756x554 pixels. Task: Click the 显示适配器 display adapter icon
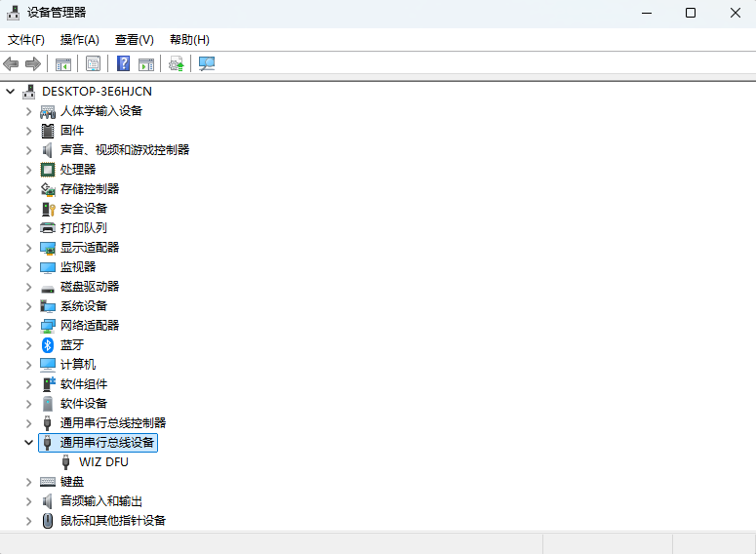tap(48, 248)
